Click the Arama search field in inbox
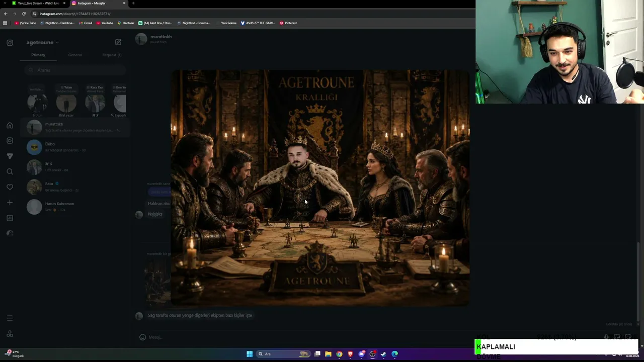Viewport: 644px width, 362px height. coord(75,70)
